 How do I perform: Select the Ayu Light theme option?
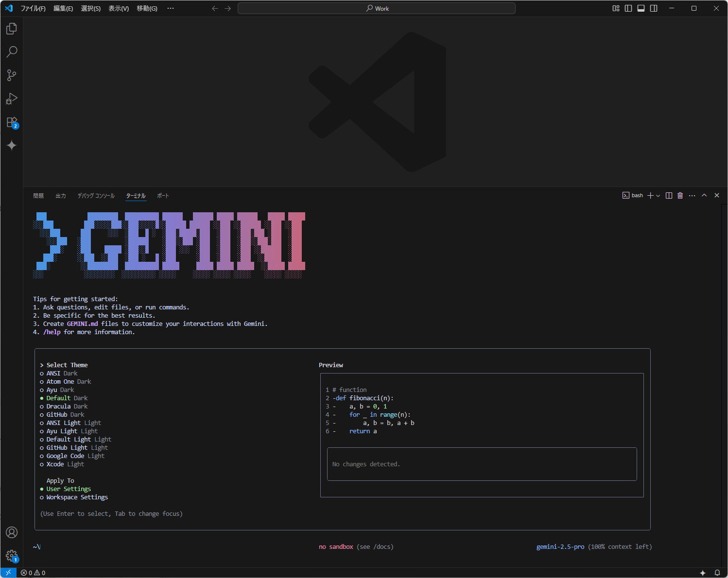tap(69, 431)
